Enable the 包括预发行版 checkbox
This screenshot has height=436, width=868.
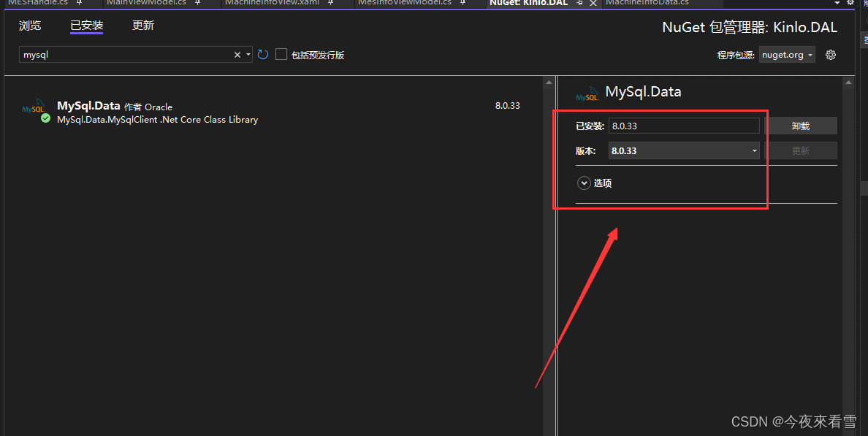(x=281, y=54)
